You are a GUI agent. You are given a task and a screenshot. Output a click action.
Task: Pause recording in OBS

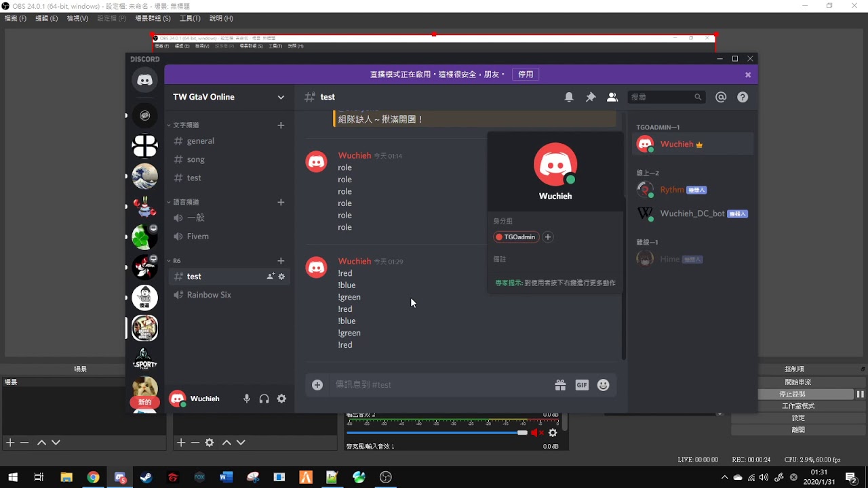coord(860,394)
